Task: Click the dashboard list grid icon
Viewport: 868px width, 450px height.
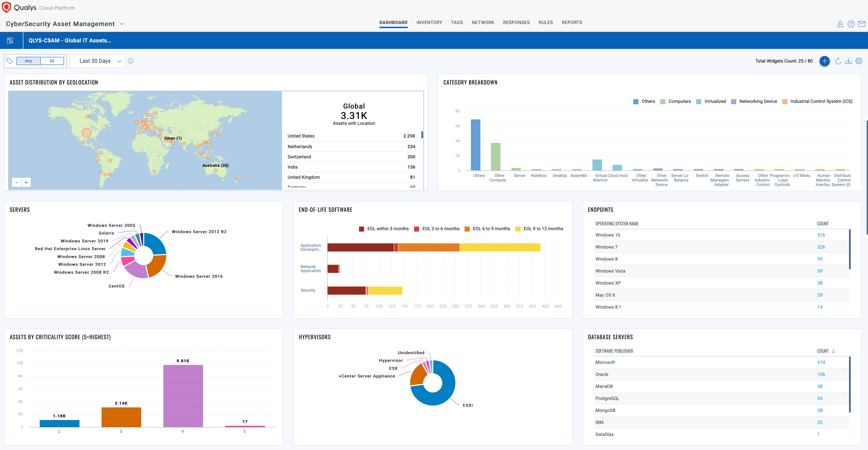Action: (x=10, y=41)
